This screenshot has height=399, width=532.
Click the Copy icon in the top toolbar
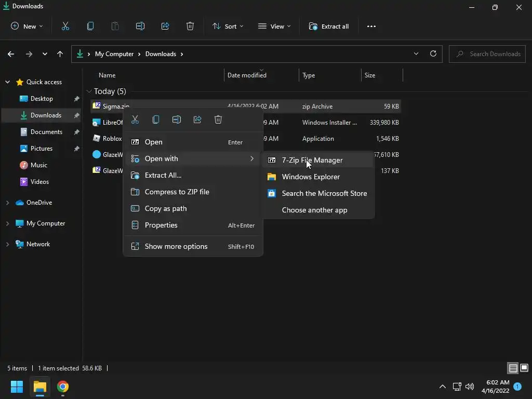coord(90,26)
